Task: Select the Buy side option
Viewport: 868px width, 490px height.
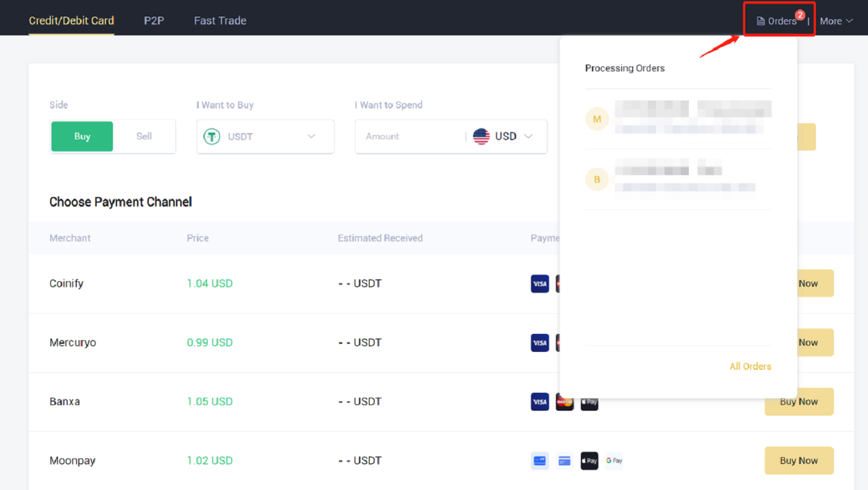Action: point(82,136)
